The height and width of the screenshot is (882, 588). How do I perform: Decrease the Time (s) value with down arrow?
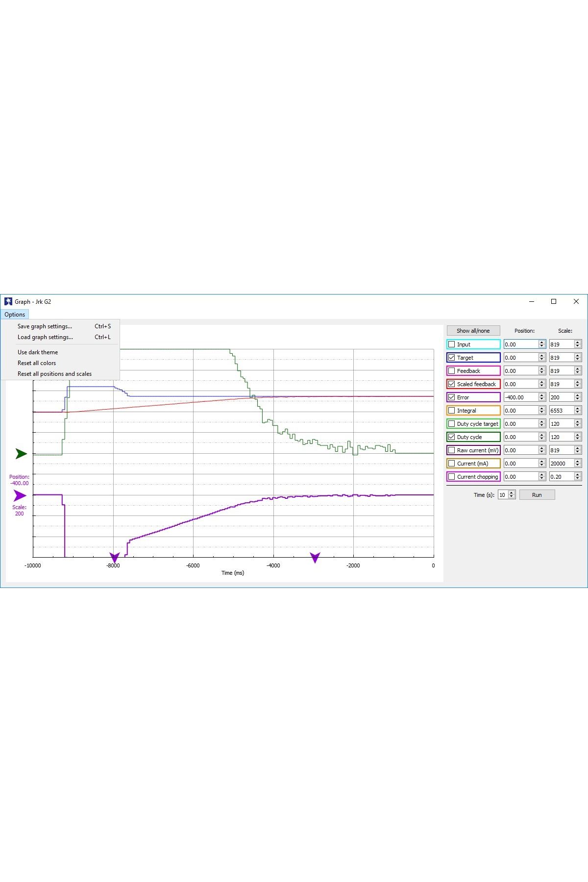(512, 497)
